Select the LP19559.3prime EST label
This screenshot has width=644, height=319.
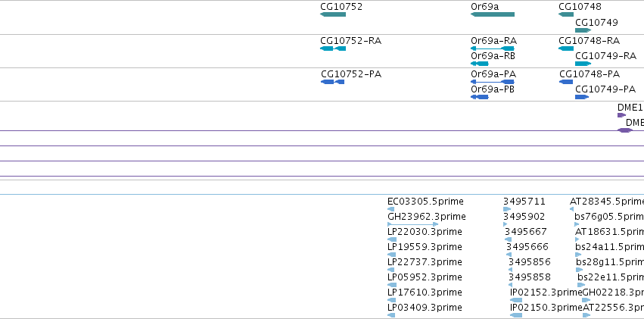click(425, 247)
